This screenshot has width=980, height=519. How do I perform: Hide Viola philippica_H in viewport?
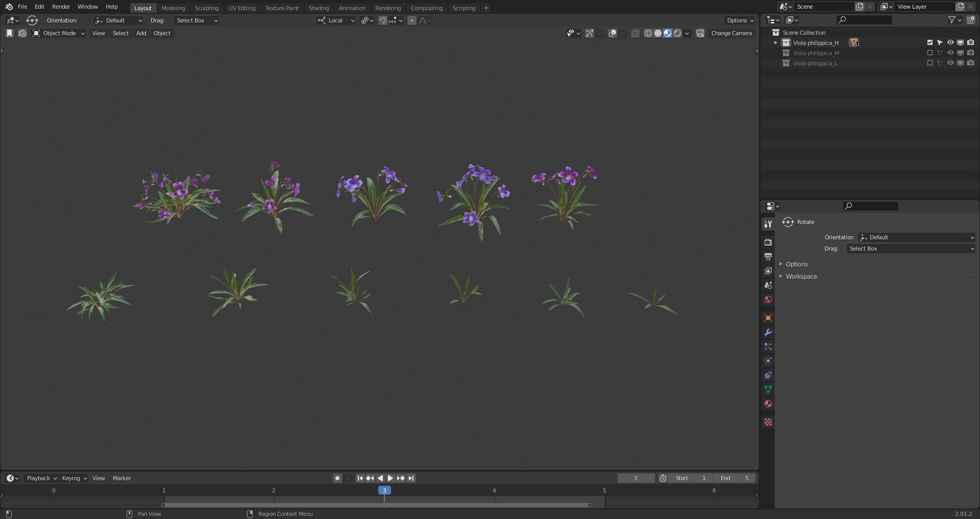click(x=951, y=42)
